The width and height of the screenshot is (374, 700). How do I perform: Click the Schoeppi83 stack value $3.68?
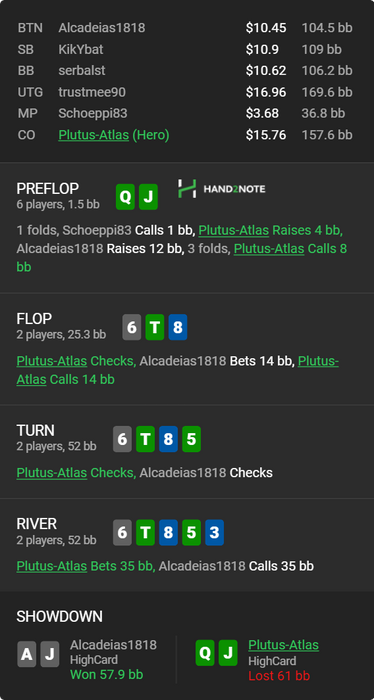262,113
